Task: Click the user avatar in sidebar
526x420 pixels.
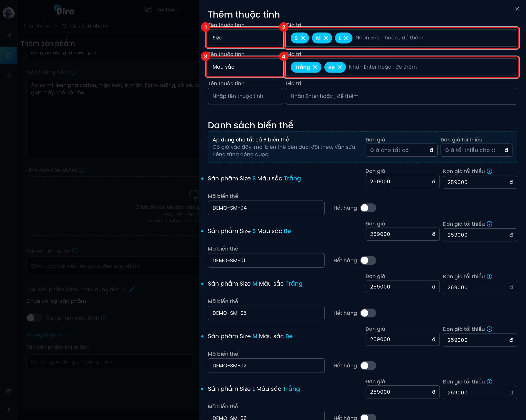Action: tap(9, 13)
